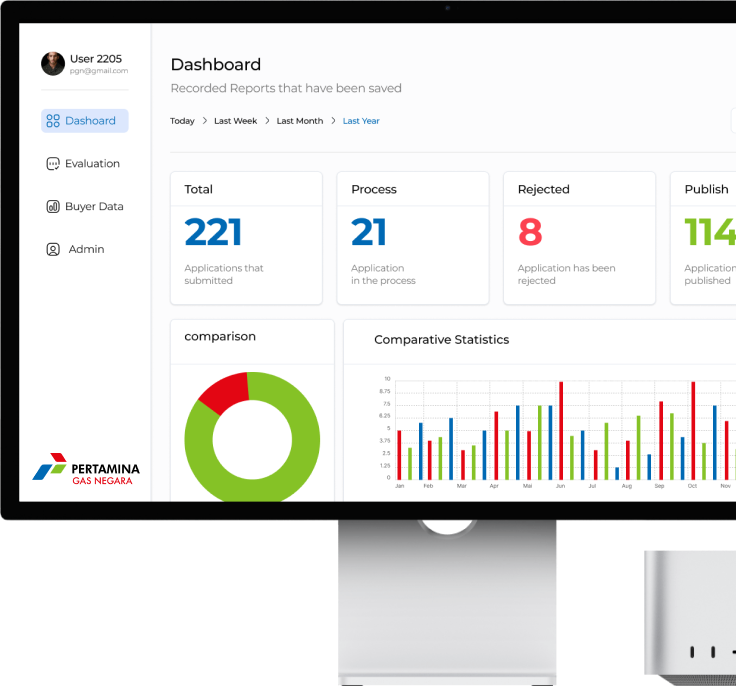The height and width of the screenshot is (686, 736).
Task: Click the chevron before Last Month
Action: 267,121
